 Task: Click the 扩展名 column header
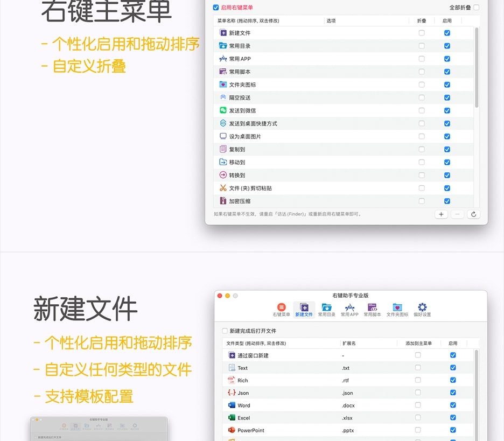[x=349, y=344]
